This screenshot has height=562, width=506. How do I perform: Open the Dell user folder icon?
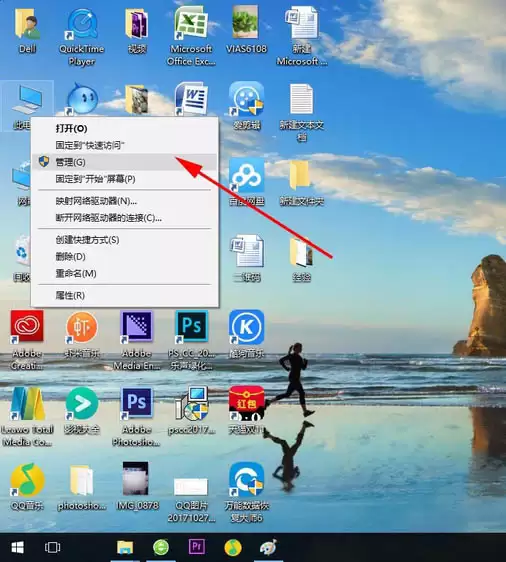[27, 24]
